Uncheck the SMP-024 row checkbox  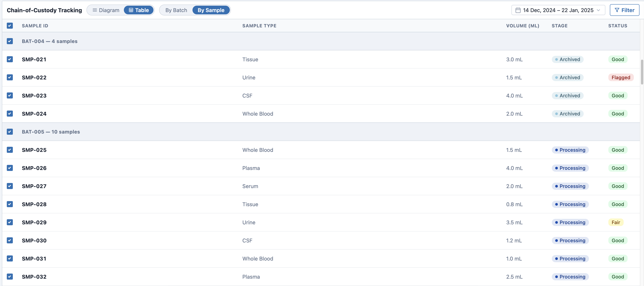(x=10, y=114)
